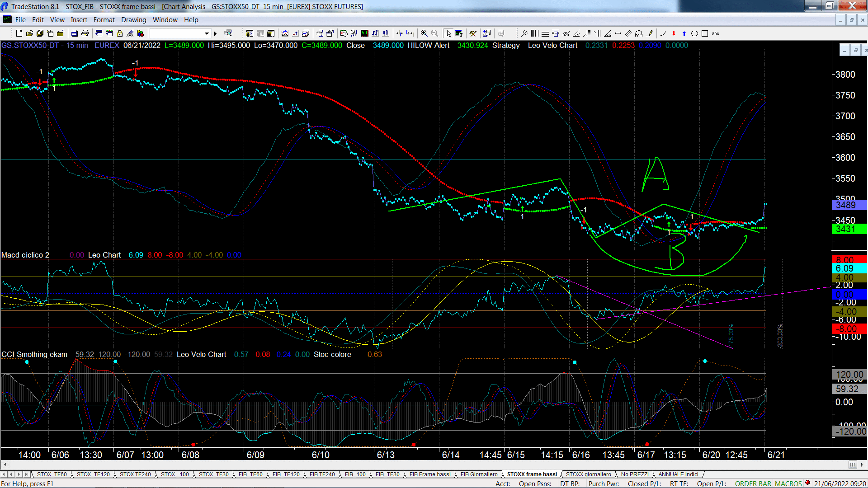Screen dimensions: 868x488
Task: Click the colored cubes icon
Action: (140, 33)
